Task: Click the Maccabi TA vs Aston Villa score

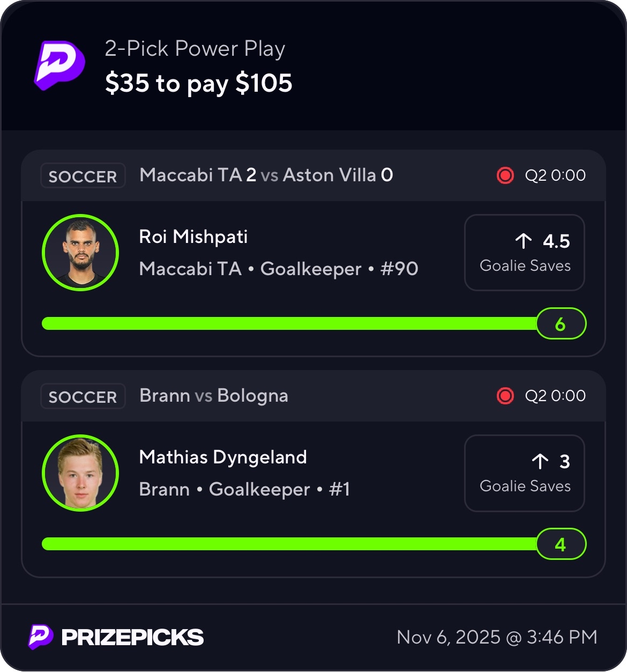Action: coord(266,175)
